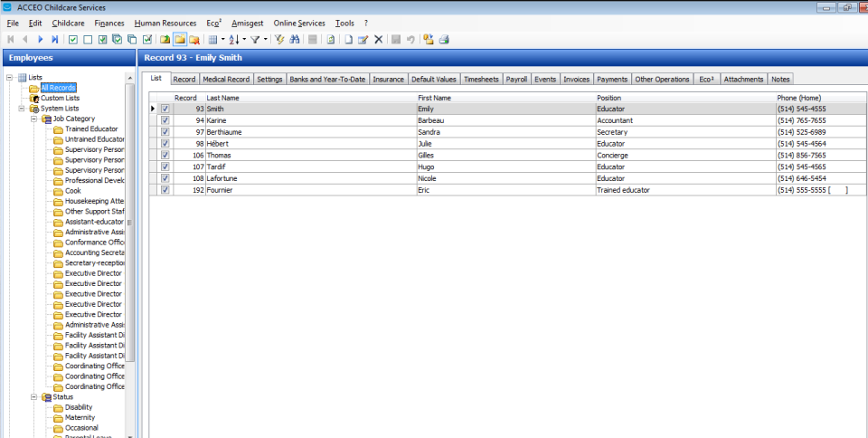Viewport: 868px width, 438px height.
Task: Open the dropdown arrow beside filter funnel
Action: tap(265, 39)
